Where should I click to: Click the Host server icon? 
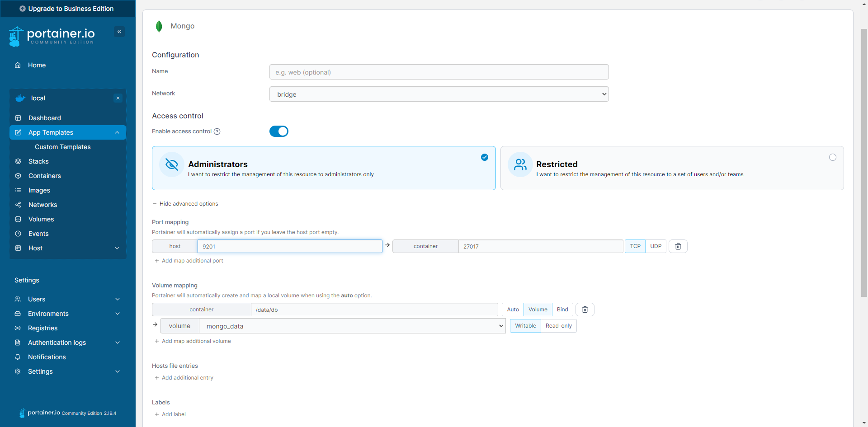pyautogui.click(x=18, y=248)
